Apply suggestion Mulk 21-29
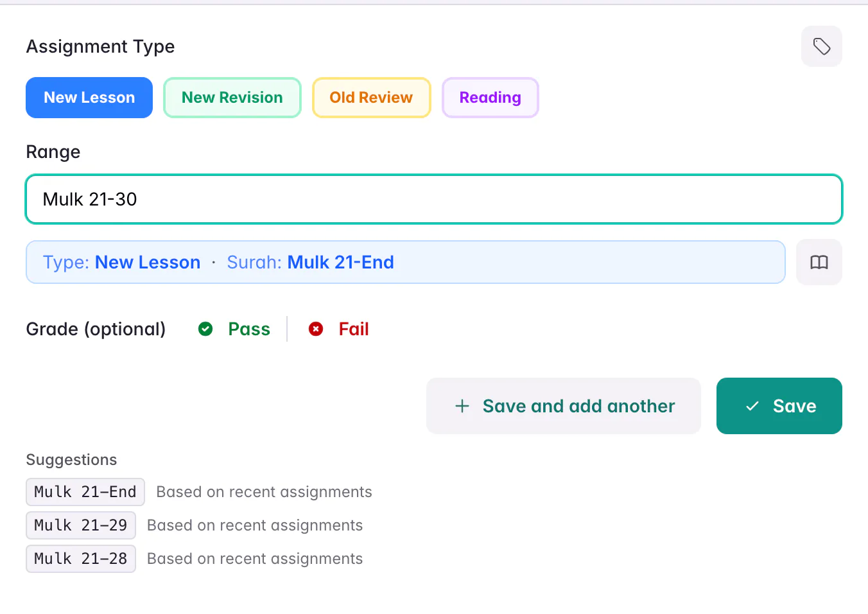The height and width of the screenshot is (614, 868). tap(81, 525)
